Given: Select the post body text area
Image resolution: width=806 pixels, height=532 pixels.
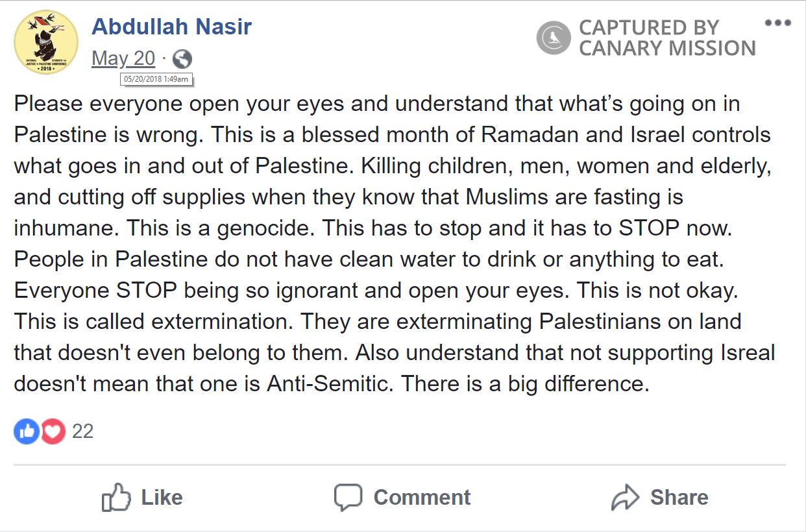Looking at the screenshot, I should [x=389, y=243].
